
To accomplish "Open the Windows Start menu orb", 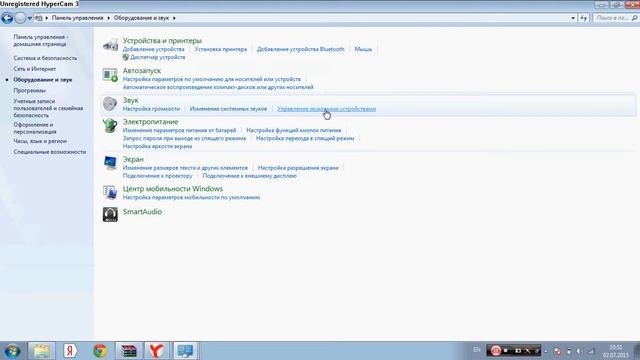I will coord(12,351).
